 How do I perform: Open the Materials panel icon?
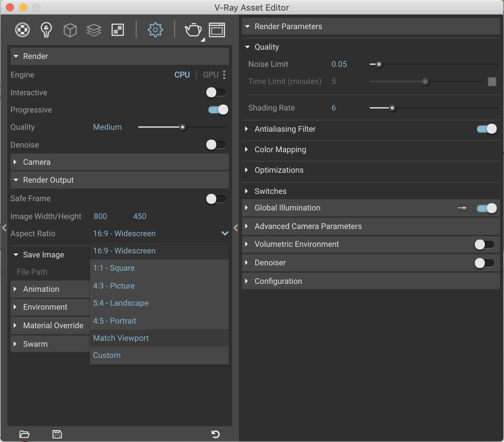pos(22,30)
